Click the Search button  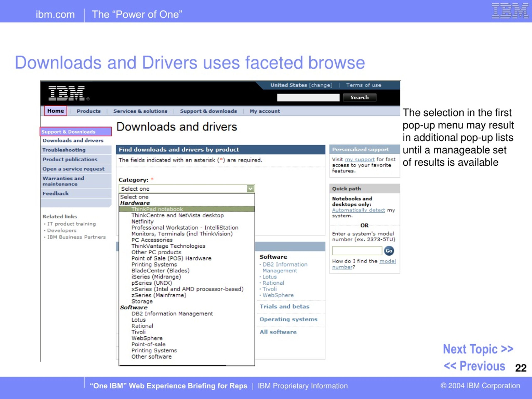pos(359,97)
